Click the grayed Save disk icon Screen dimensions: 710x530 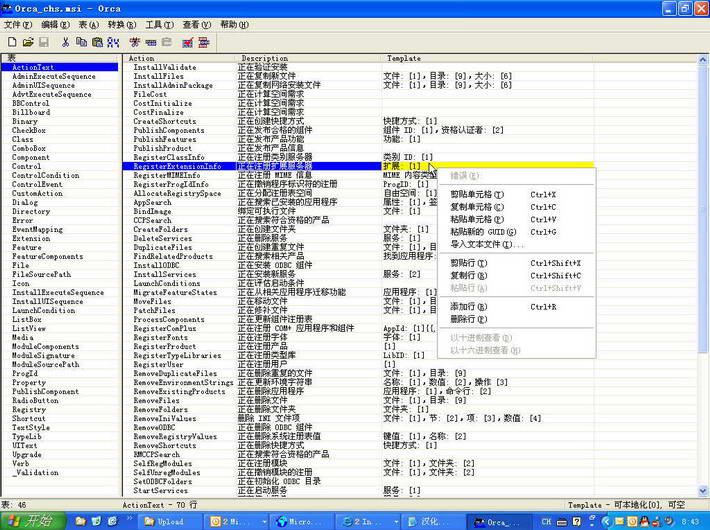(x=44, y=42)
